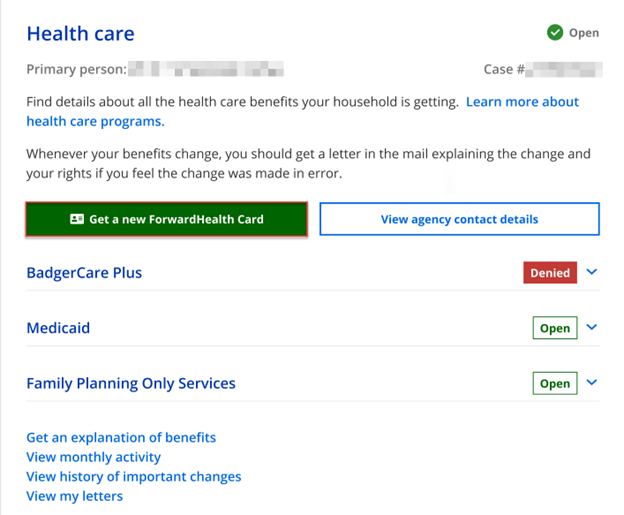The width and height of the screenshot is (624, 515).
Task: Open the BadgerCare Plus program heading
Action: pyautogui.click(x=84, y=272)
